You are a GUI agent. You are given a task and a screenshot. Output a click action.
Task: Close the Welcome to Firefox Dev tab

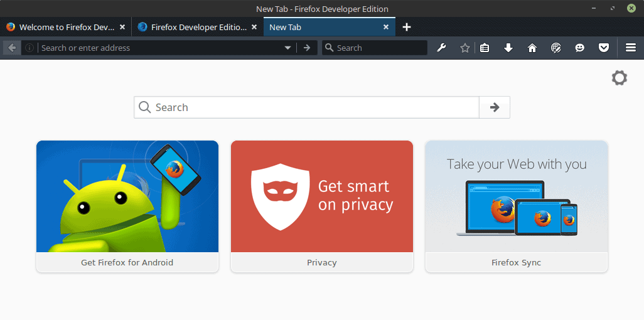[x=122, y=27]
